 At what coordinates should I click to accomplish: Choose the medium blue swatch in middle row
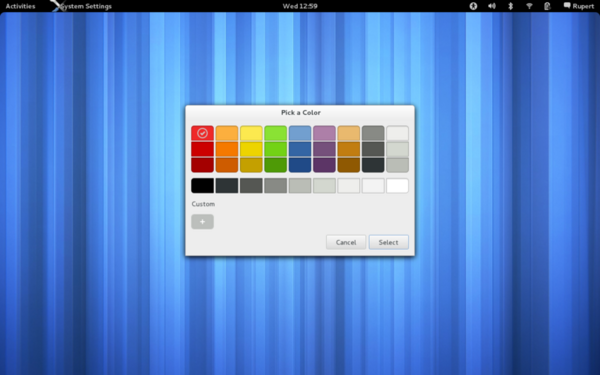(x=300, y=149)
